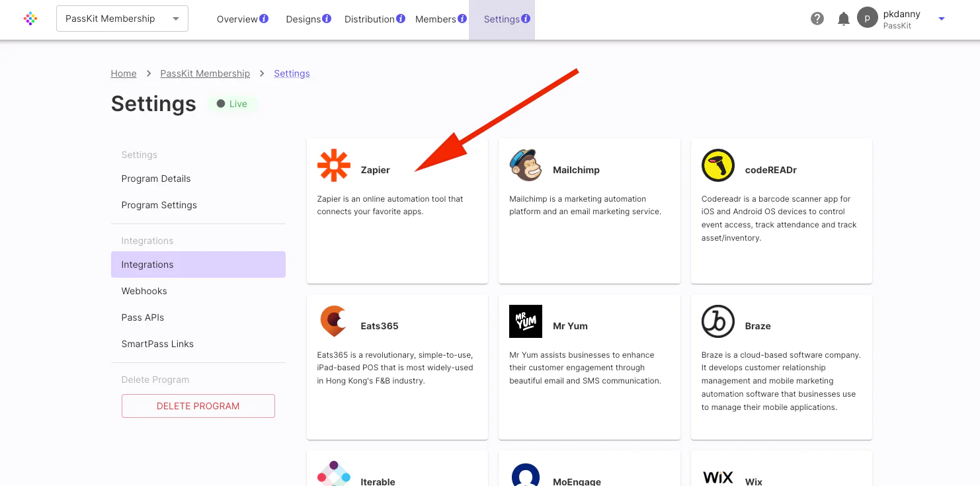
Task: Click the Live status badge
Action: pyautogui.click(x=232, y=104)
